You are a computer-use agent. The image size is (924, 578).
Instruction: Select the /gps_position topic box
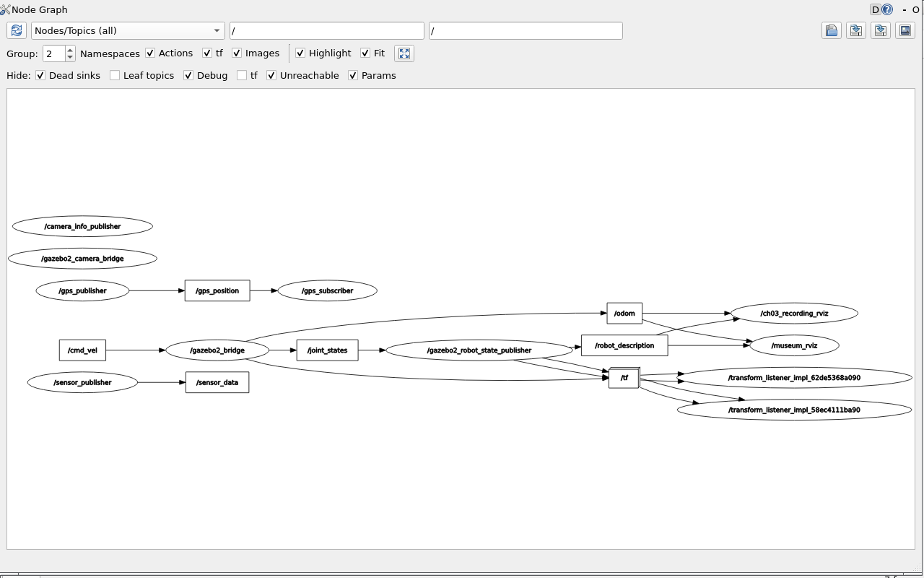point(217,290)
